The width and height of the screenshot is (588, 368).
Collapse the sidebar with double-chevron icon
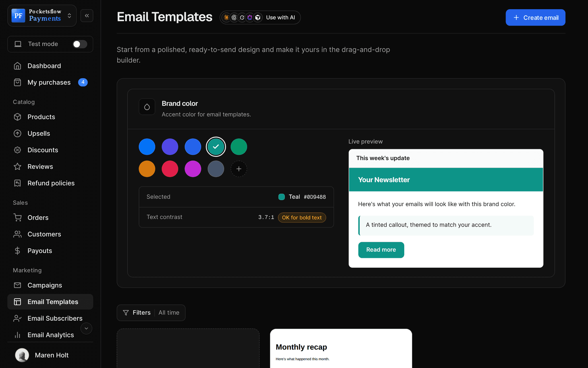[x=87, y=16]
